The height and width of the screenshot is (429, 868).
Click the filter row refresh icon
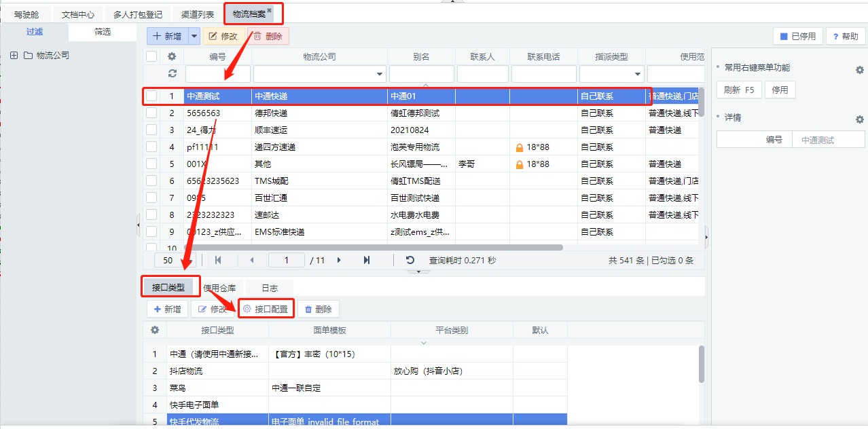[172, 73]
